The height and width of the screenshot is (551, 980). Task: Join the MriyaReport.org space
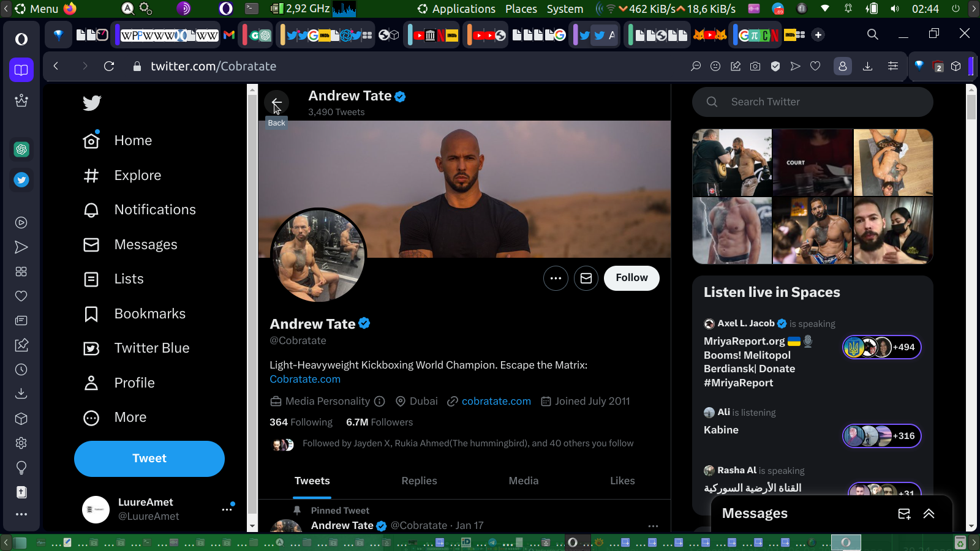[x=882, y=347]
